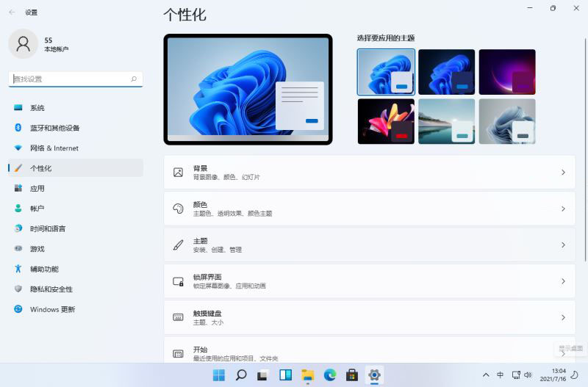Launch Microsoft Edge from taskbar
588x387 pixels.
(x=329, y=375)
